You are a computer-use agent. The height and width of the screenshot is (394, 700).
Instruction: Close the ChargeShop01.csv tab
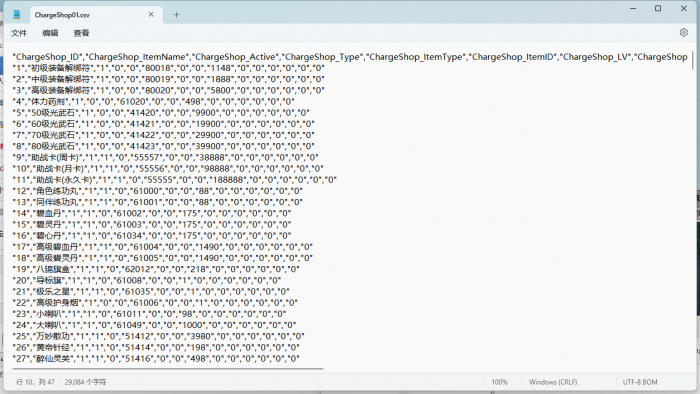tap(151, 15)
